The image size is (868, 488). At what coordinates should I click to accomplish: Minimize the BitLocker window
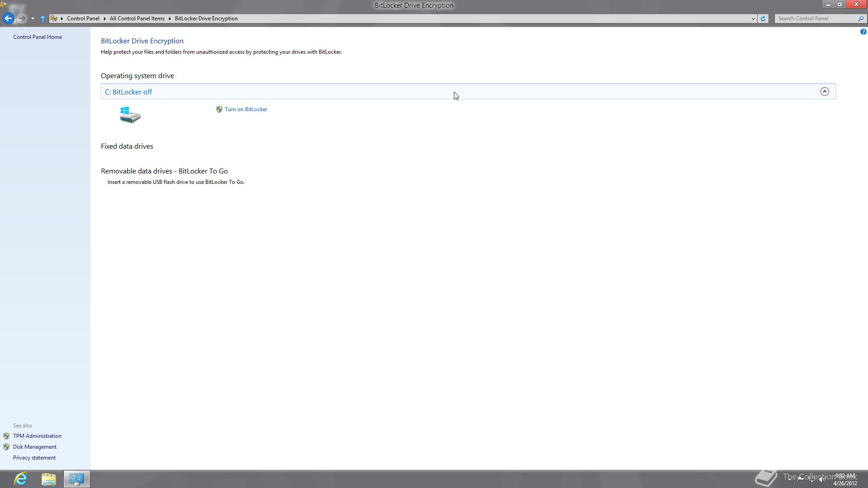[x=828, y=5]
